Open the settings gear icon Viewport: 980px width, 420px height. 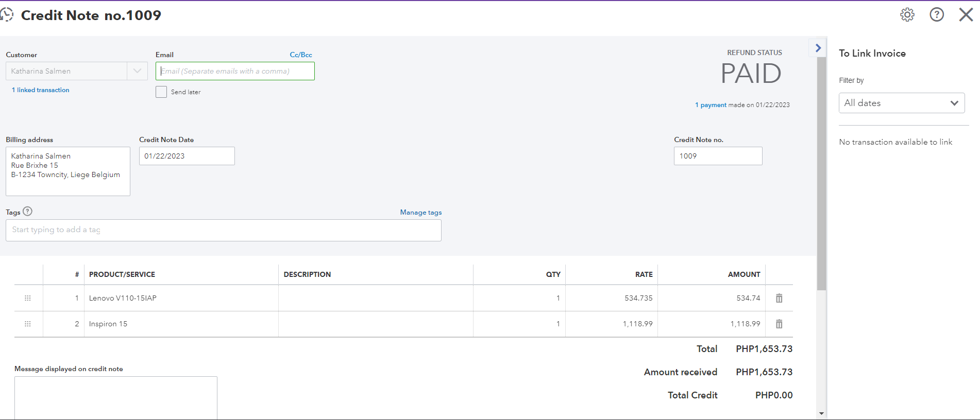907,15
